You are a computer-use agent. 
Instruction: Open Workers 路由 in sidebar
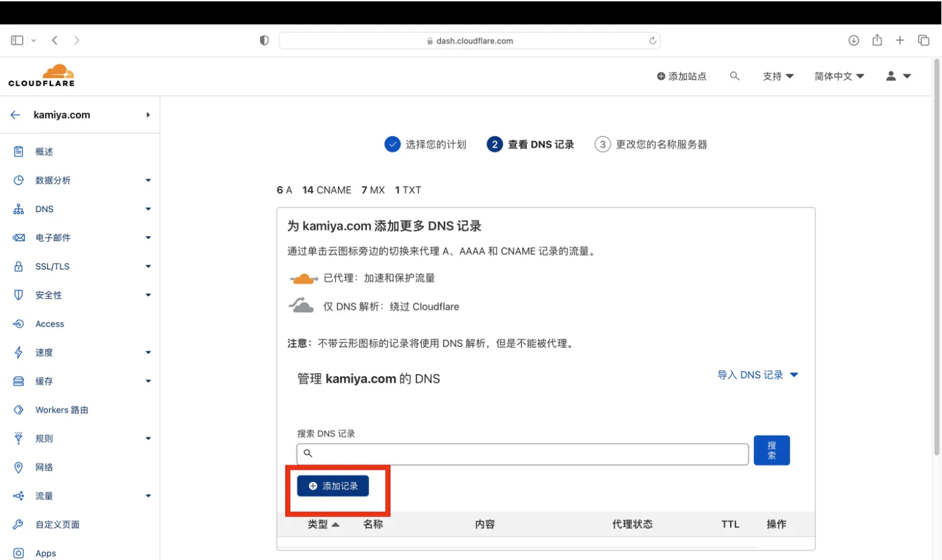click(62, 410)
